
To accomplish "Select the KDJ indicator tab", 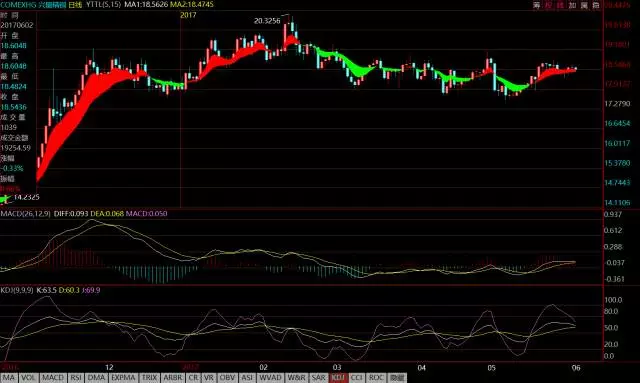I will (338, 378).
